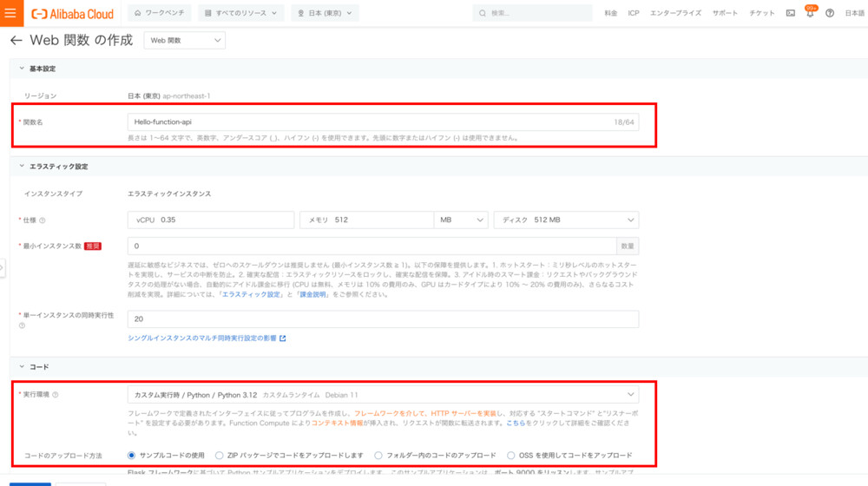Click the search magnifier icon
The width and height of the screenshot is (868, 486).
tap(483, 13)
